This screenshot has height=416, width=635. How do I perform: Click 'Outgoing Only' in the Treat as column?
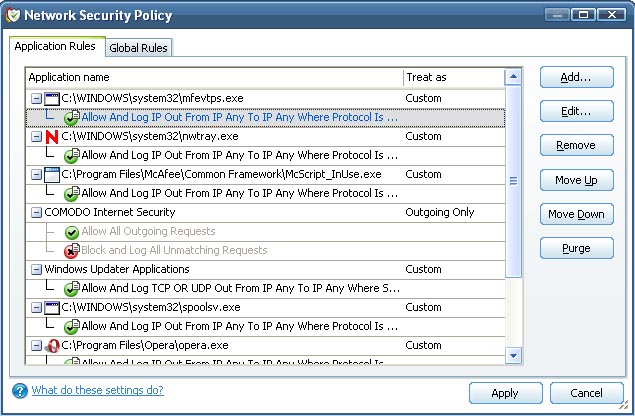pyautogui.click(x=440, y=212)
